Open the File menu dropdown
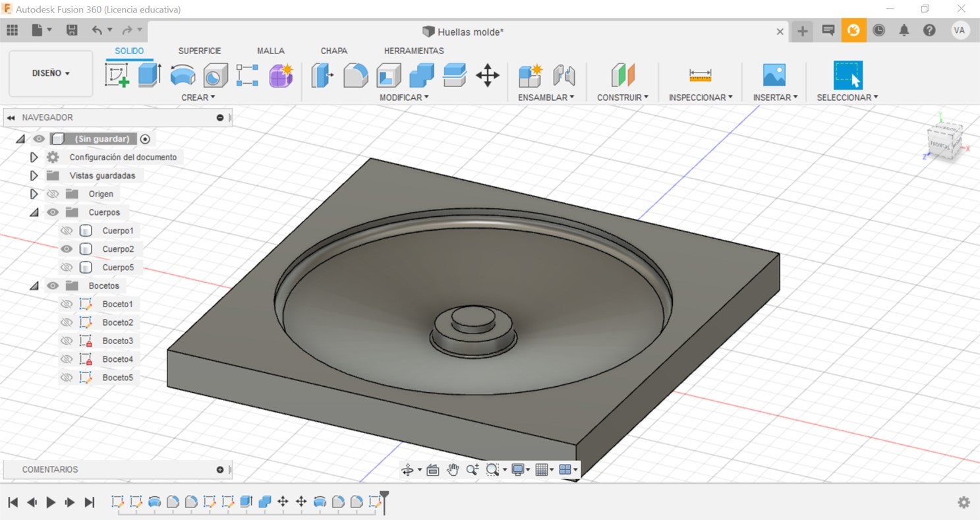 [42, 30]
